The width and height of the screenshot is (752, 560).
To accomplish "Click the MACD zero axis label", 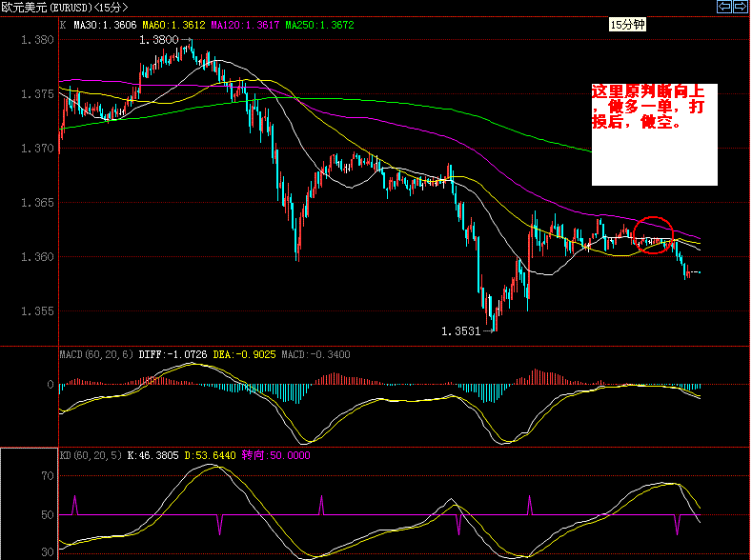I will point(51,384).
